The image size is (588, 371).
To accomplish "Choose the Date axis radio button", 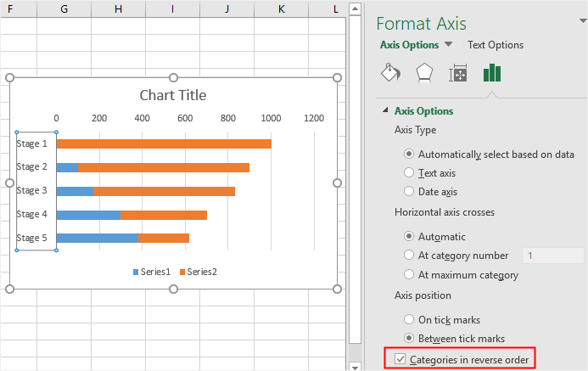I will click(x=409, y=192).
